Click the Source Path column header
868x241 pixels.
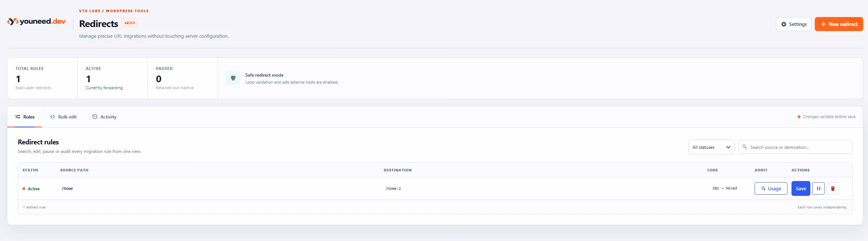74,170
